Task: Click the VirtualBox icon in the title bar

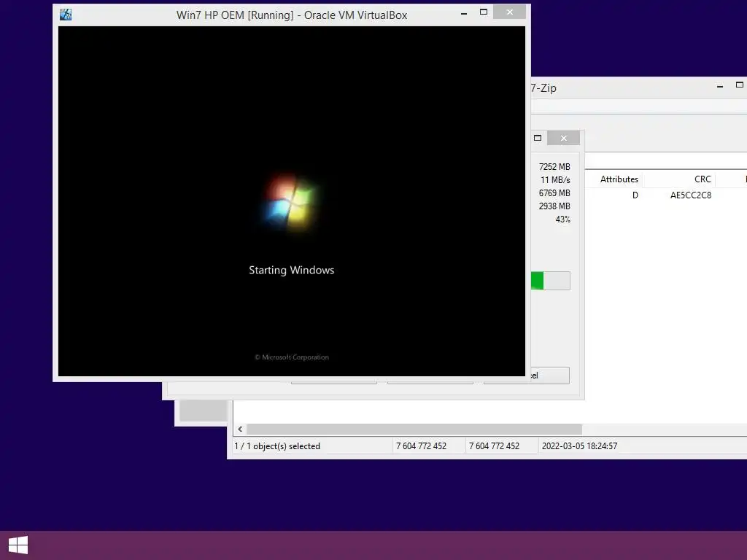Action: (x=66, y=15)
